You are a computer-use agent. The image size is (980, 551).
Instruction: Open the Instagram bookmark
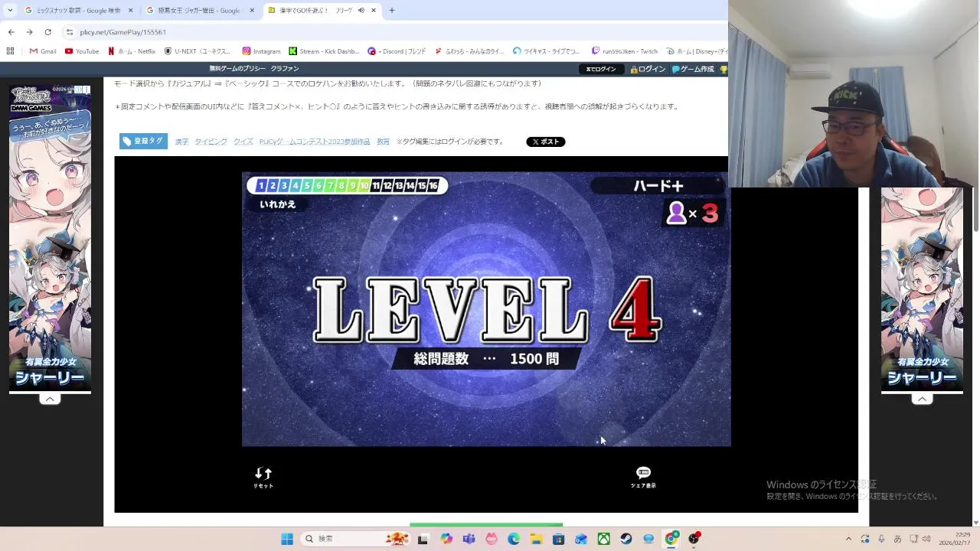coord(261,51)
